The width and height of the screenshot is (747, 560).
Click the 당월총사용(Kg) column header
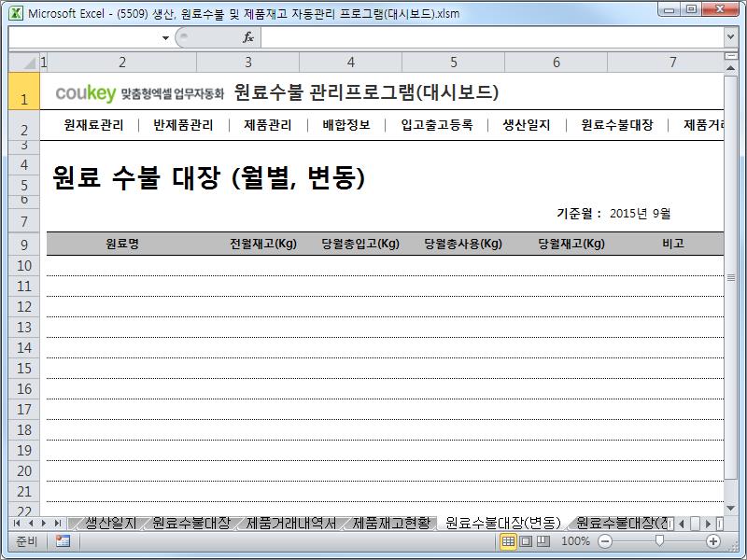coord(463,244)
